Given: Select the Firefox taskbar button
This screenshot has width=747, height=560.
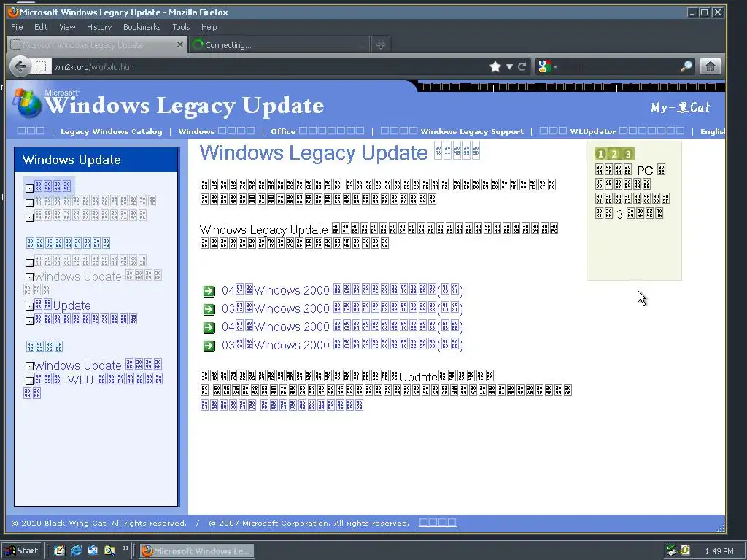Looking at the screenshot, I should click(x=197, y=551).
